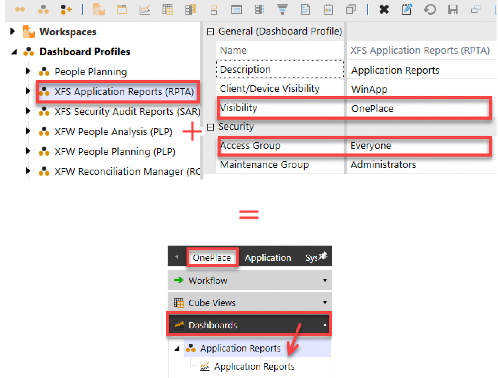Click the funnel filter toolbar icon

coord(282,9)
